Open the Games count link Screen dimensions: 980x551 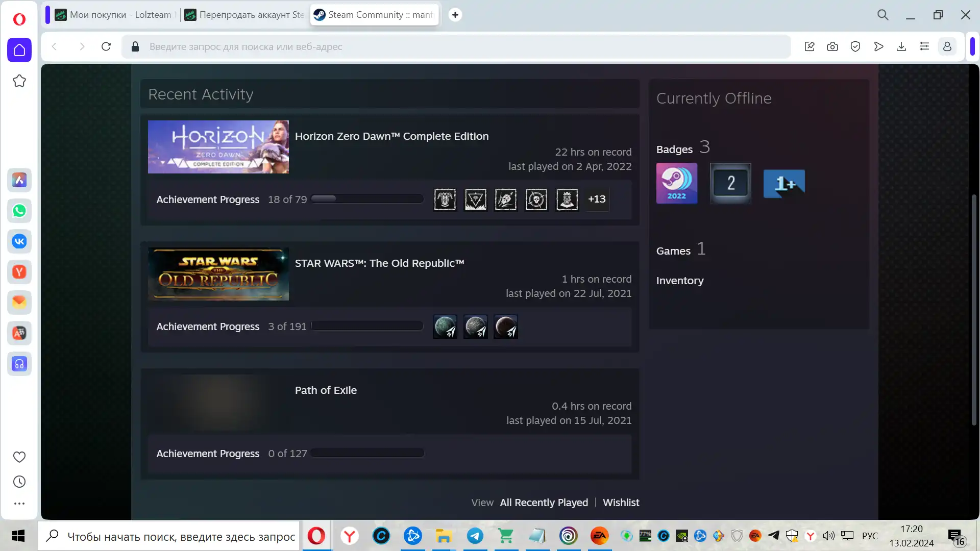coord(681,250)
